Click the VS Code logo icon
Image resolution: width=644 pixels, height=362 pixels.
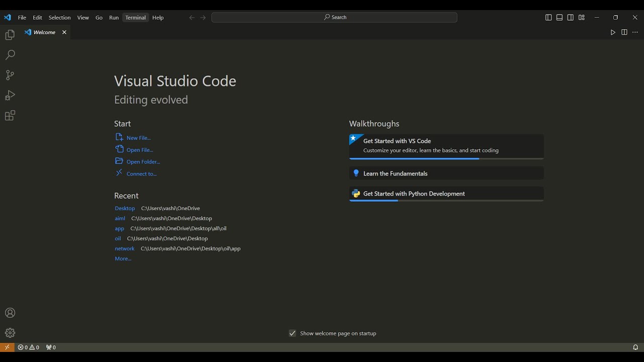click(7, 18)
